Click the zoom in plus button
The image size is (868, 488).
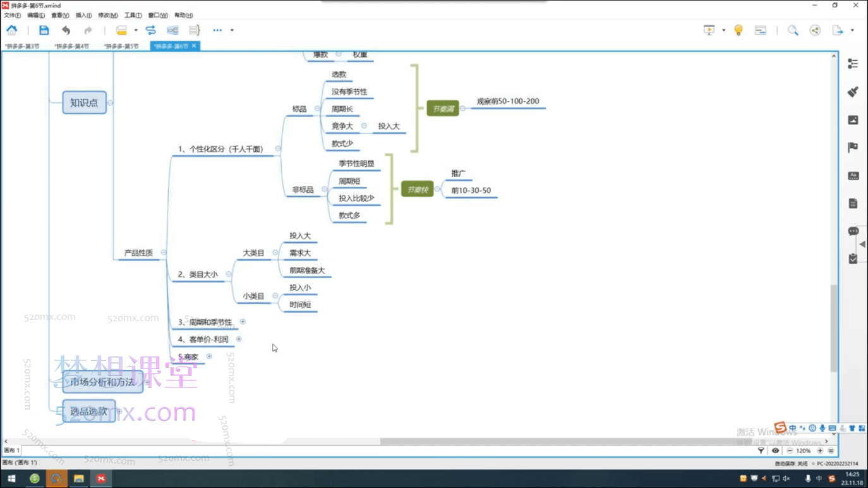820,451
